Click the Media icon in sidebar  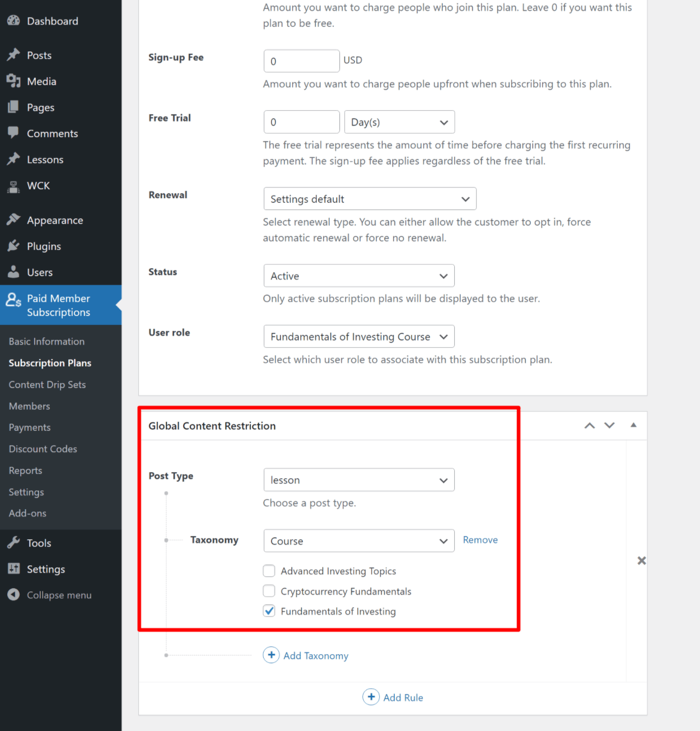click(13, 81)
